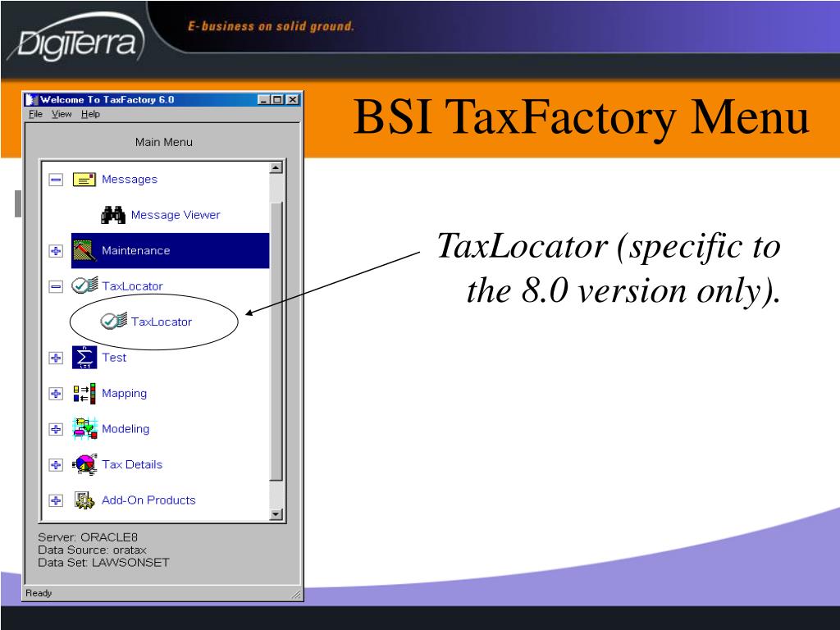Click the Tax Details pie chart icon
This screenshot has width=840, height=630.
click(84, 464)
